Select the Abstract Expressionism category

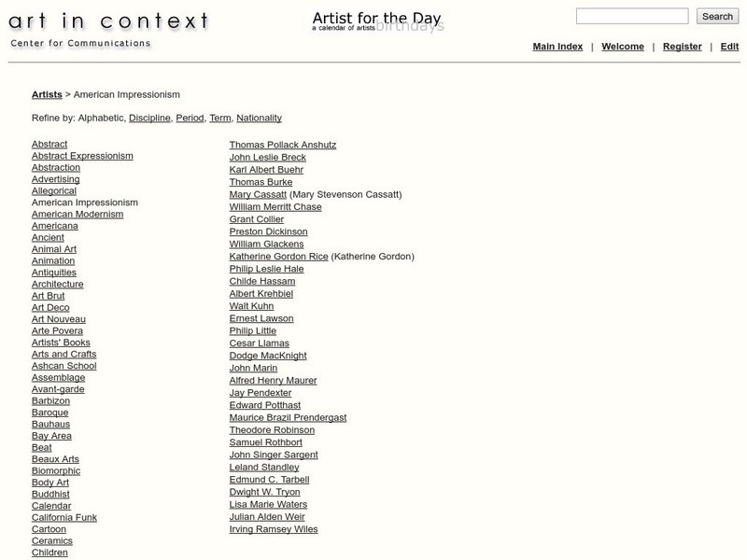[x=82, y=156]
